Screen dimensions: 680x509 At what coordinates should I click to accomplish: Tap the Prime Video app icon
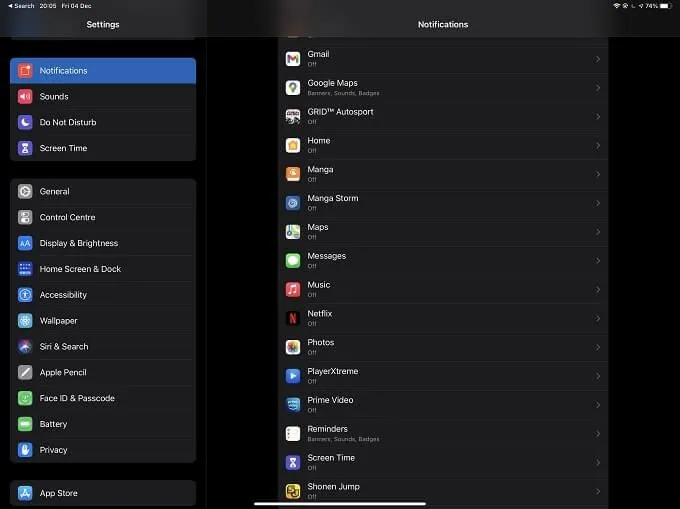point(293,405)
